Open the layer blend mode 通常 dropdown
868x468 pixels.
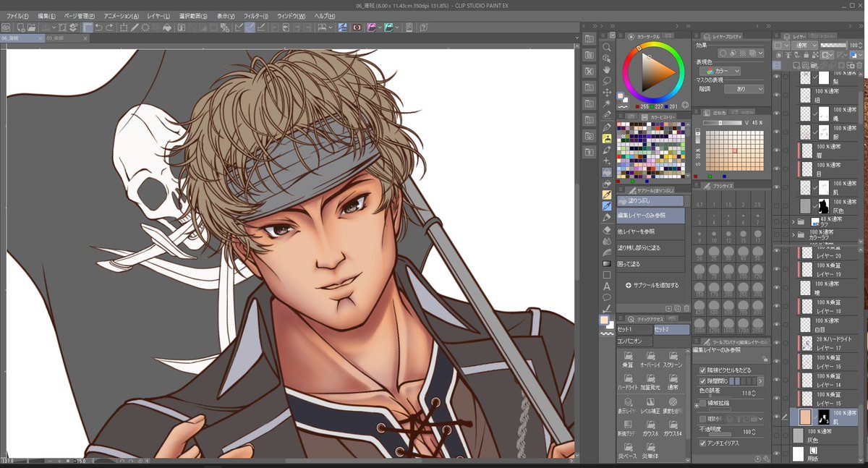coord(805,45)
